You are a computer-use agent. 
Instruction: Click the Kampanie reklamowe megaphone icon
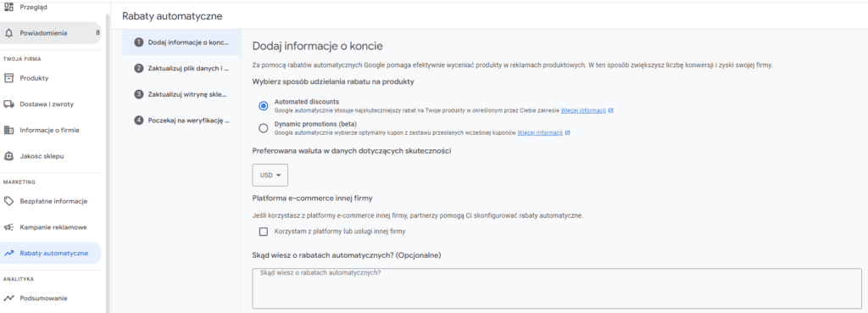click(x=8, y=227)
